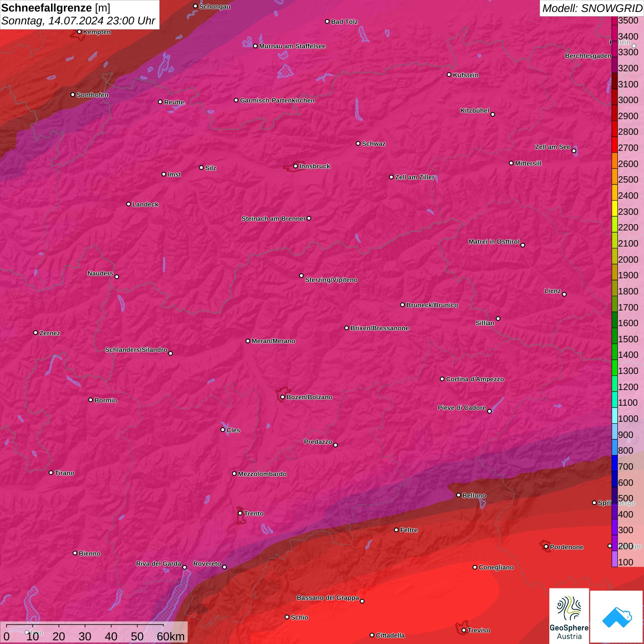Click the Matrei in Osttirol label
Viewport: 644px width, 644px height.
click(494, 241)
